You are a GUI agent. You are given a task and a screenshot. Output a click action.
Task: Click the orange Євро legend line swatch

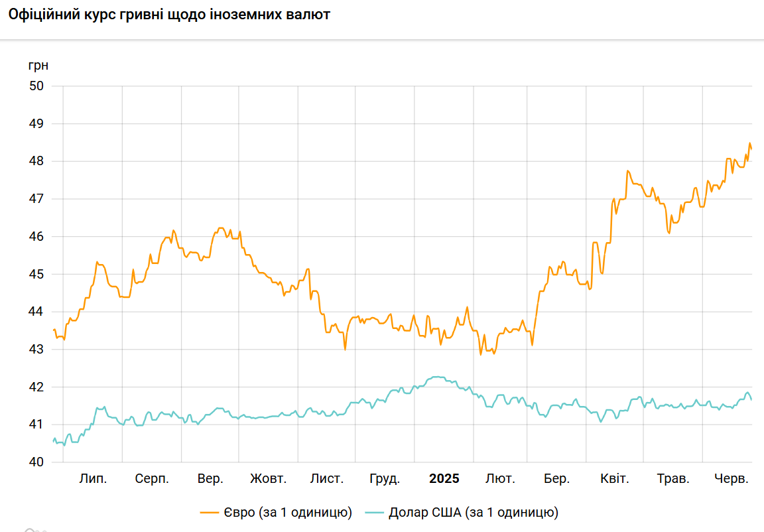pyautogui.click(x=210, y=512)
